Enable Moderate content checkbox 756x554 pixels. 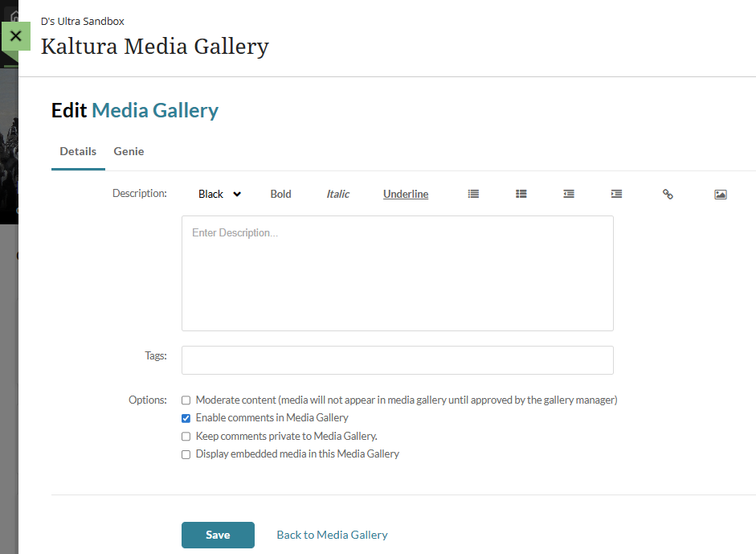click(x=186, y=400)
